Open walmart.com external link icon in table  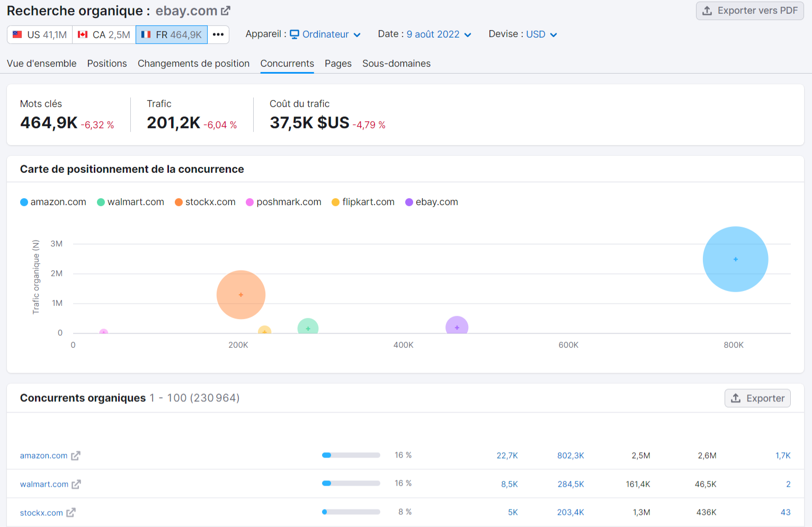76,484
